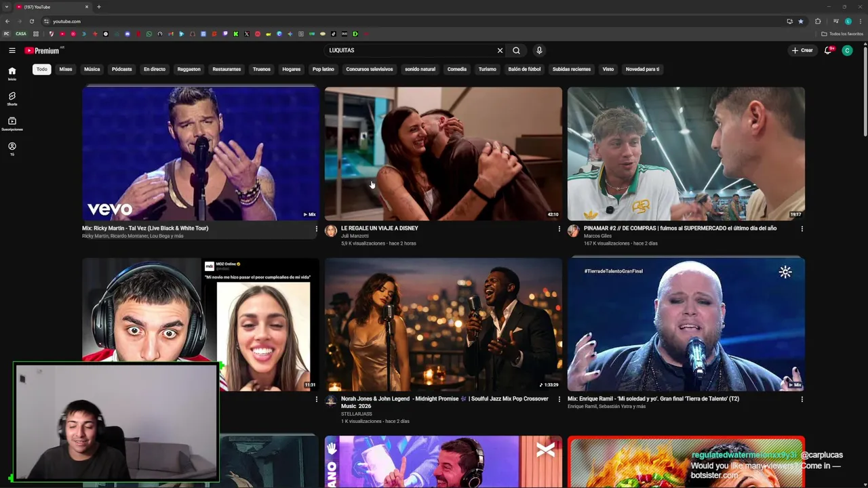Open Chrome tab search chevron
The image size is (868, 488).
coord(7,7)
